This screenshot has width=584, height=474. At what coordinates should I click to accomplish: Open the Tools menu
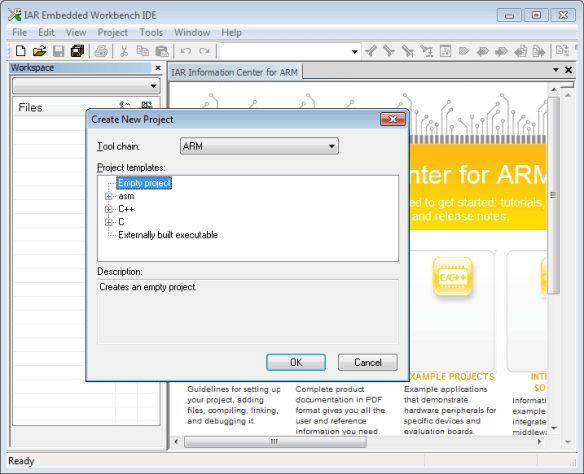point(151,32)
